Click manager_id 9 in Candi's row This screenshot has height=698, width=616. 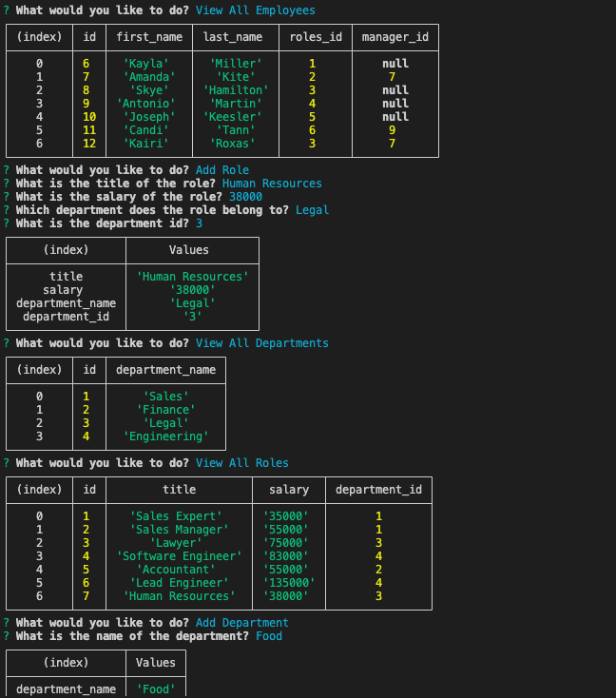[x=392, y=130]
